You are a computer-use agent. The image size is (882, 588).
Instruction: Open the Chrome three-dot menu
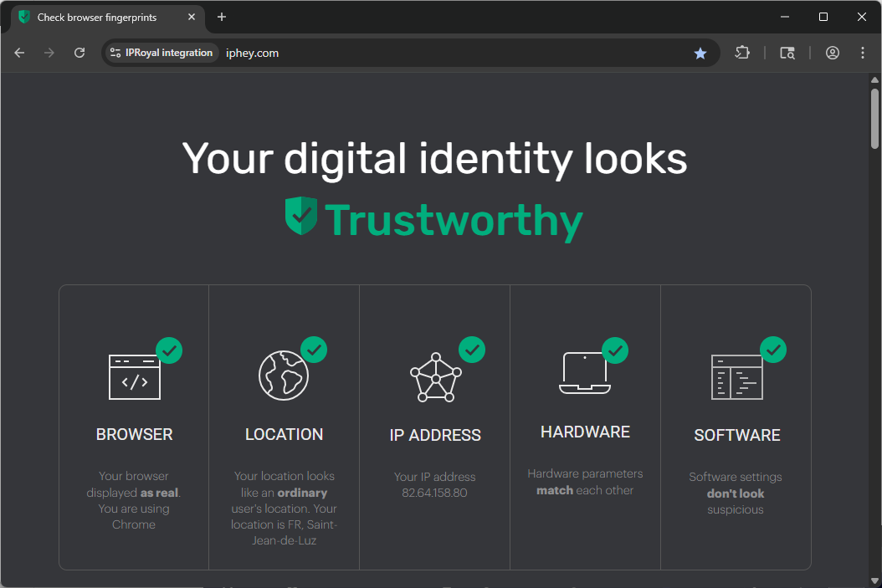point(863,53)
